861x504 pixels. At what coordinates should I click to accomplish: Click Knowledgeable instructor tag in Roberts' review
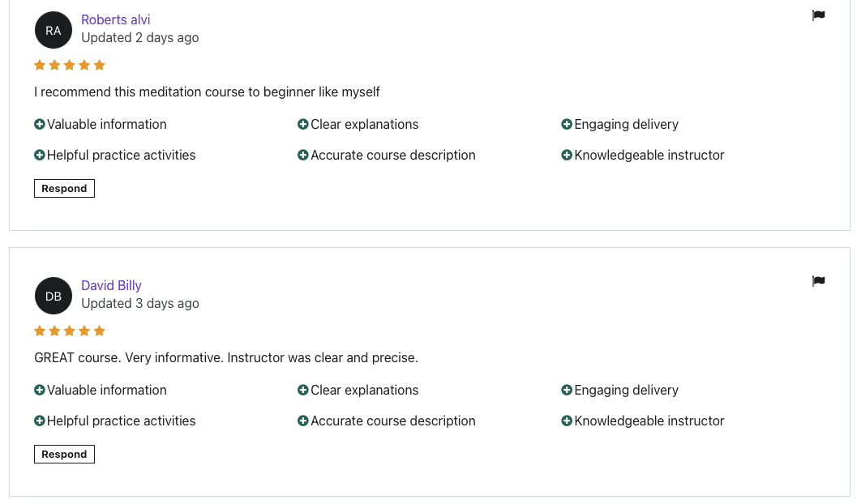(x=649, y=156)
